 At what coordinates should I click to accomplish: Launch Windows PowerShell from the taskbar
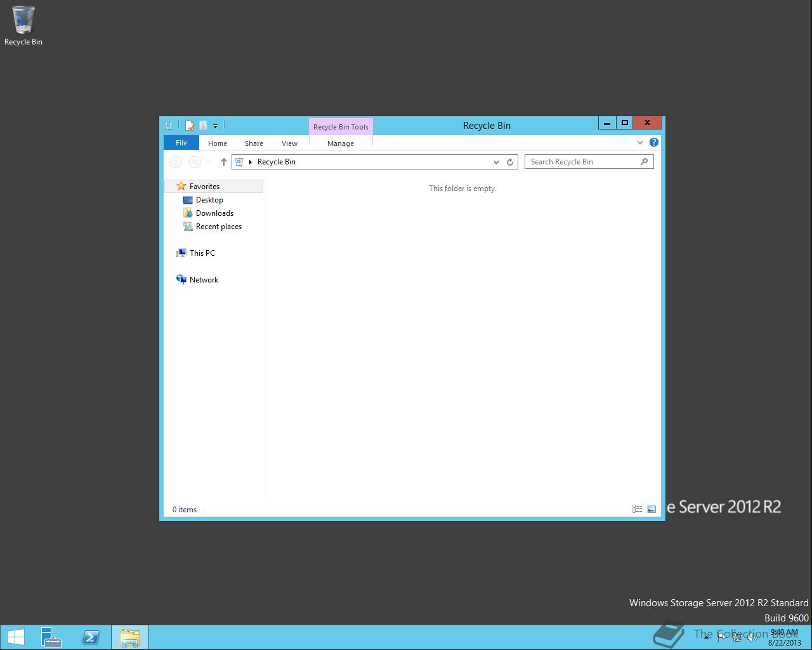(x=91, y=637)
